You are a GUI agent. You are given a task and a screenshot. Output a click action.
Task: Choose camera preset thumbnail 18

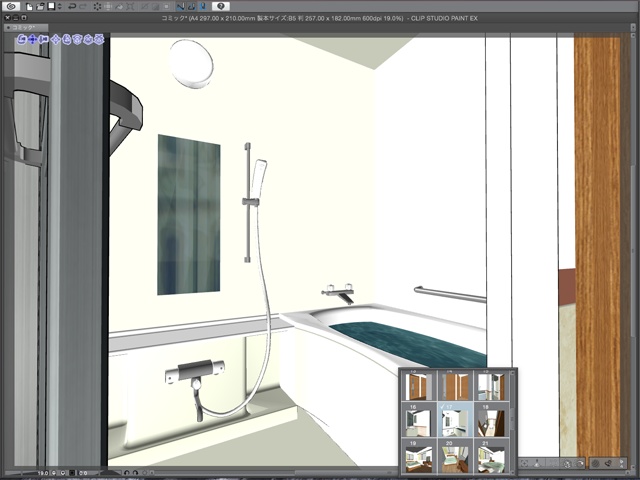[491, 420]
